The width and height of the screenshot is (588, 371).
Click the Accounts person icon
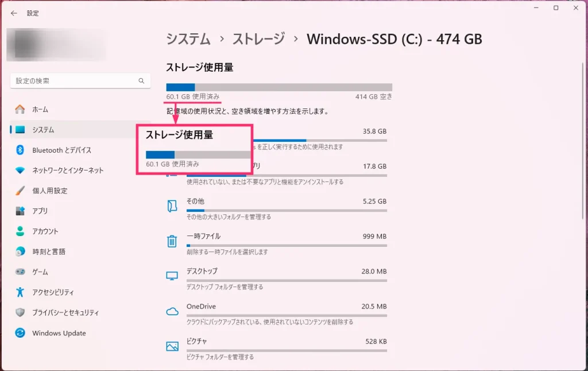click(x=20, y=231)
